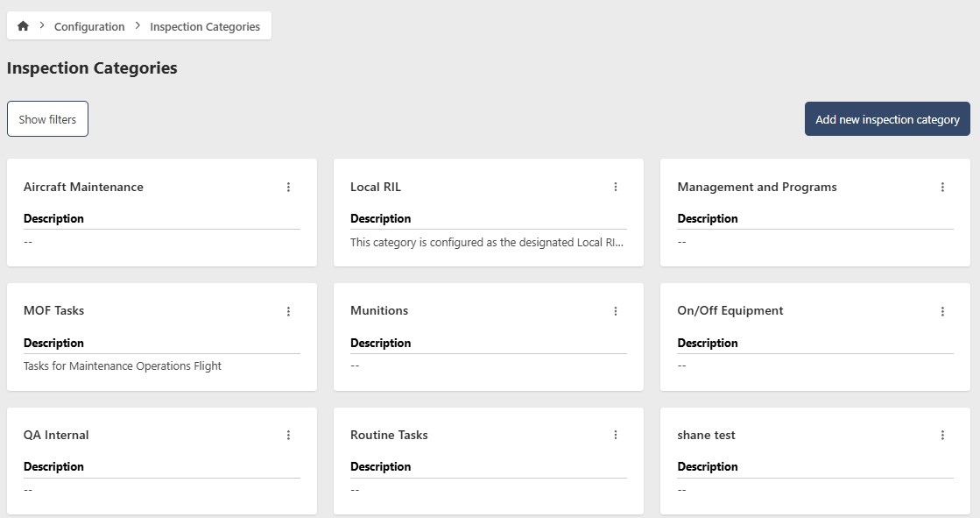Click the Routine Tasks card title
This screenshot has width=980, height=518.
click(x=389, y=435)
